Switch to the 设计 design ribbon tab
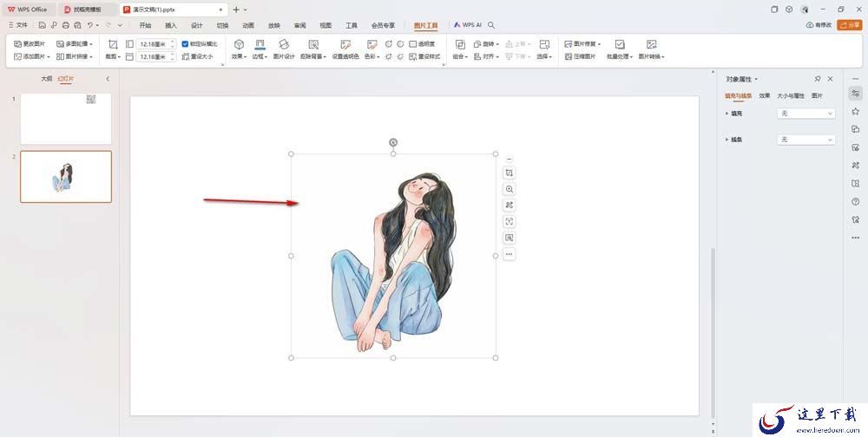 click(196, 25)
